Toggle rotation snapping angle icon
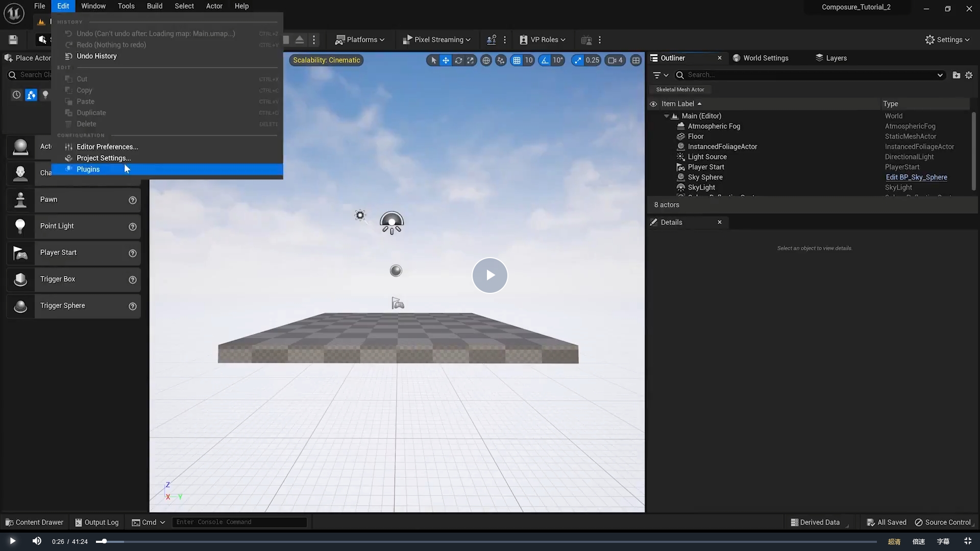980x551 pixels. point(545,60)
